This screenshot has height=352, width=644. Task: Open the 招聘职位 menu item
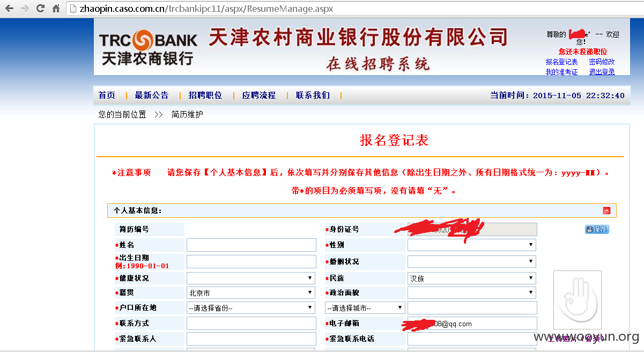click(x=205, y=96)
